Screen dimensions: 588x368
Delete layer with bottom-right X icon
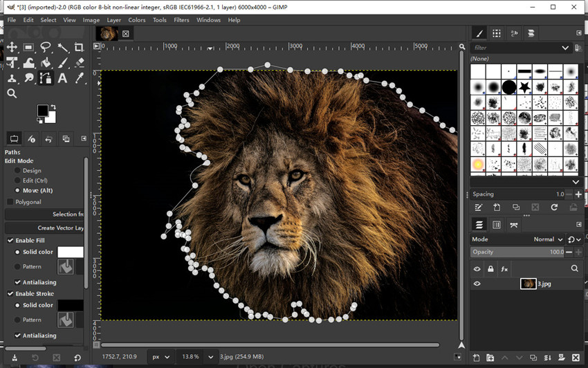point(576,358)
